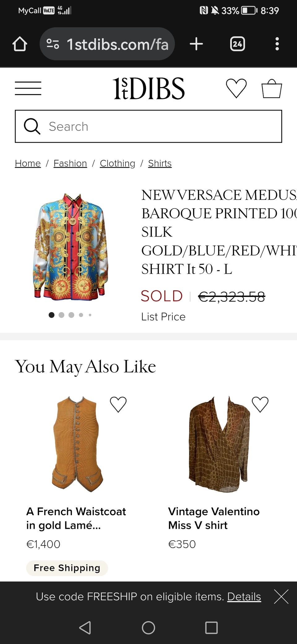Viewport: 297px width, 644px height.
Task: Favorite the French Waistcoat item
Action: [118, 404]
